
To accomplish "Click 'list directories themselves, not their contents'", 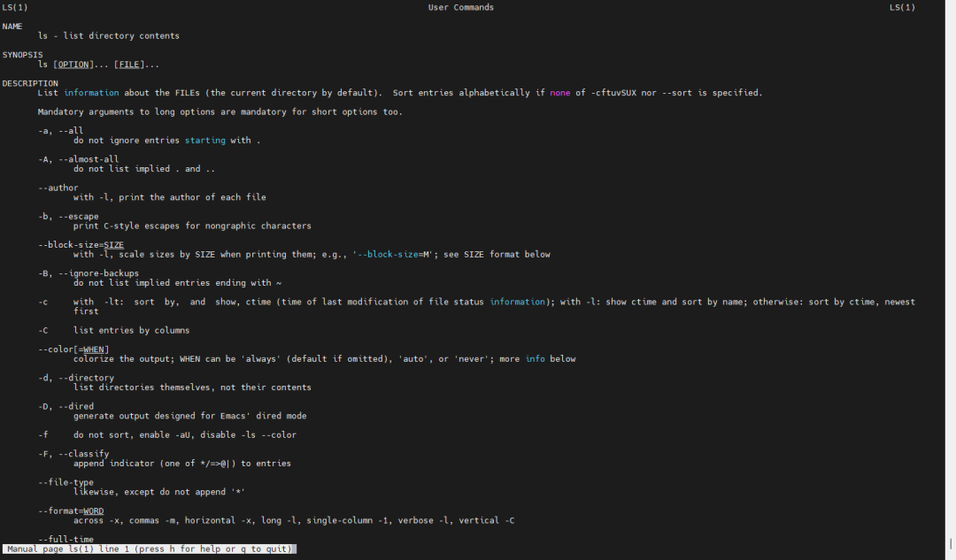I will pyautogui.click(x=192, y=387).
